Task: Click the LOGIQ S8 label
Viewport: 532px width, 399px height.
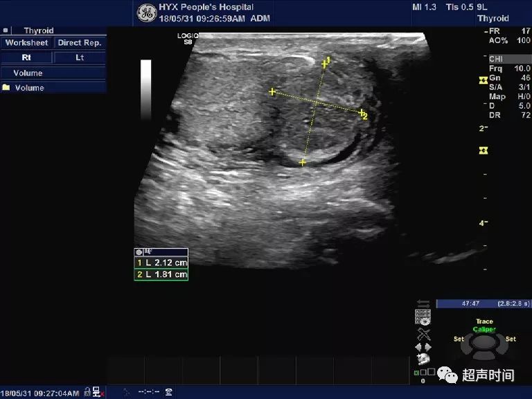Action: (x=188, y=39)
